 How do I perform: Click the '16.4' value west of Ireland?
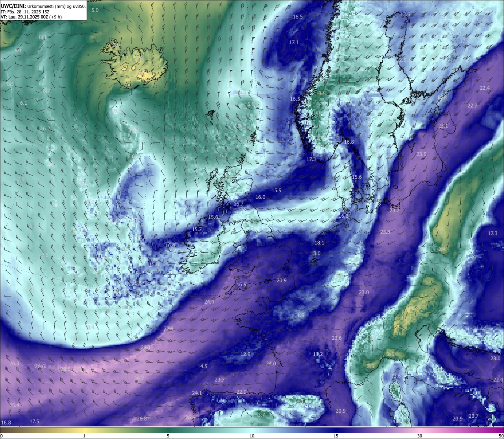tap(170, 245)
